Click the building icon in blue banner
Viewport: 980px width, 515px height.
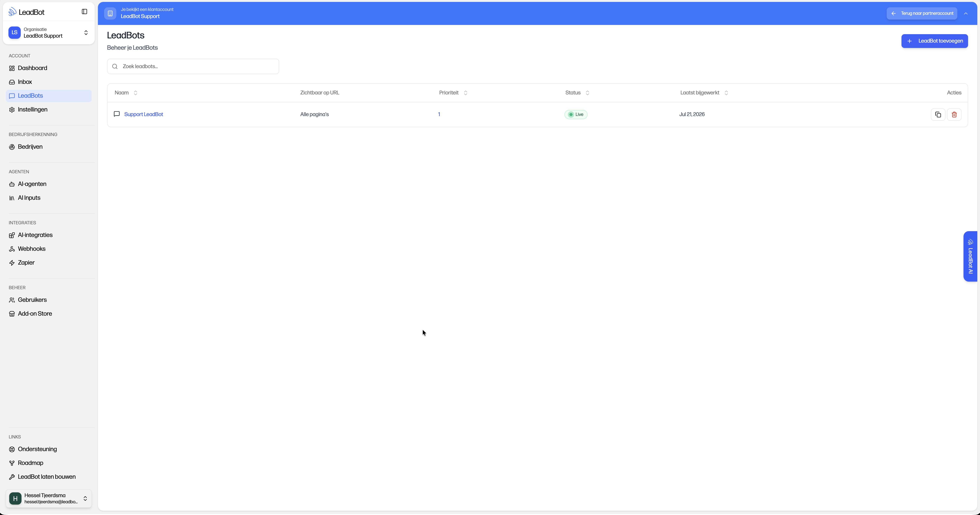tap(110, 13)
